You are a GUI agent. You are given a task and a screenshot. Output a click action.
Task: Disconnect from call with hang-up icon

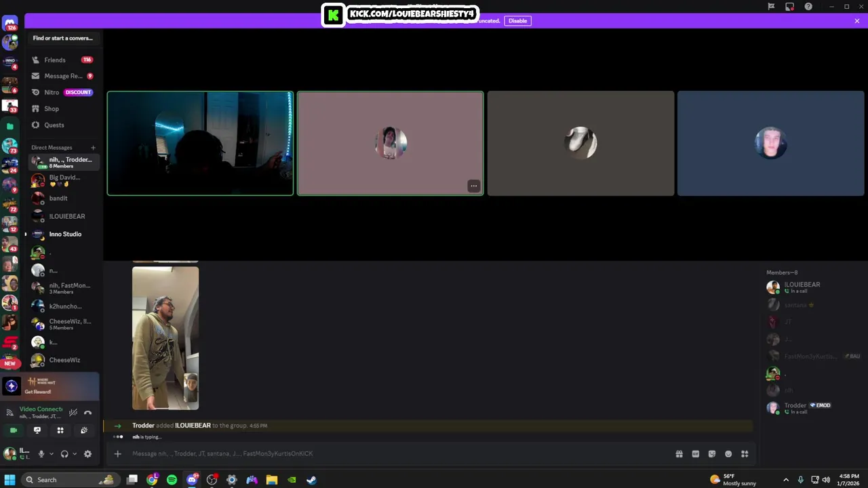tap(87, 412)
